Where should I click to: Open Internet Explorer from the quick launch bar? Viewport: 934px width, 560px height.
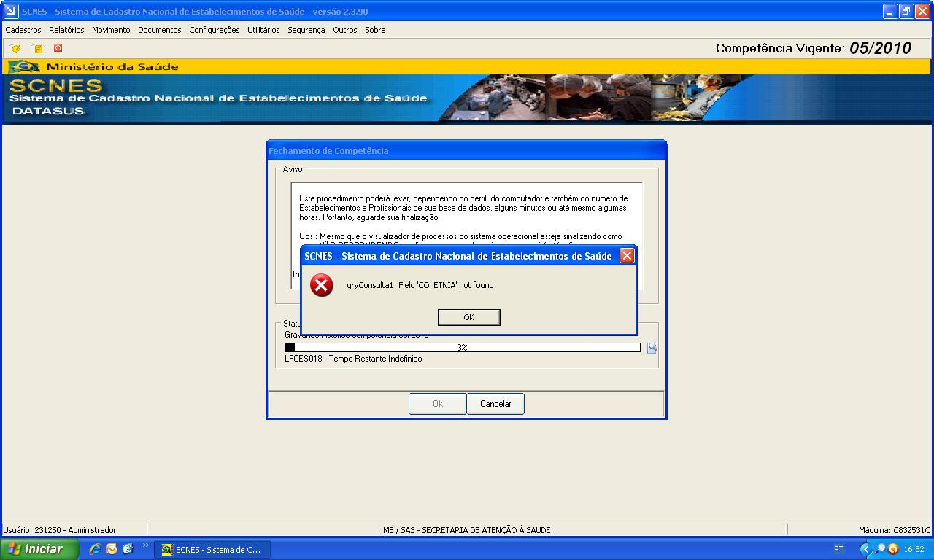(96, 549)
